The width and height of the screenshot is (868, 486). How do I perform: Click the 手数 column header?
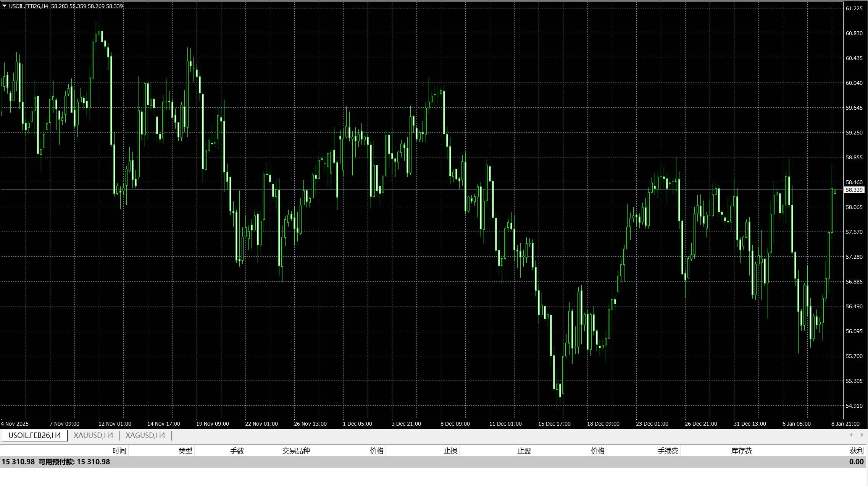[237, 451]
